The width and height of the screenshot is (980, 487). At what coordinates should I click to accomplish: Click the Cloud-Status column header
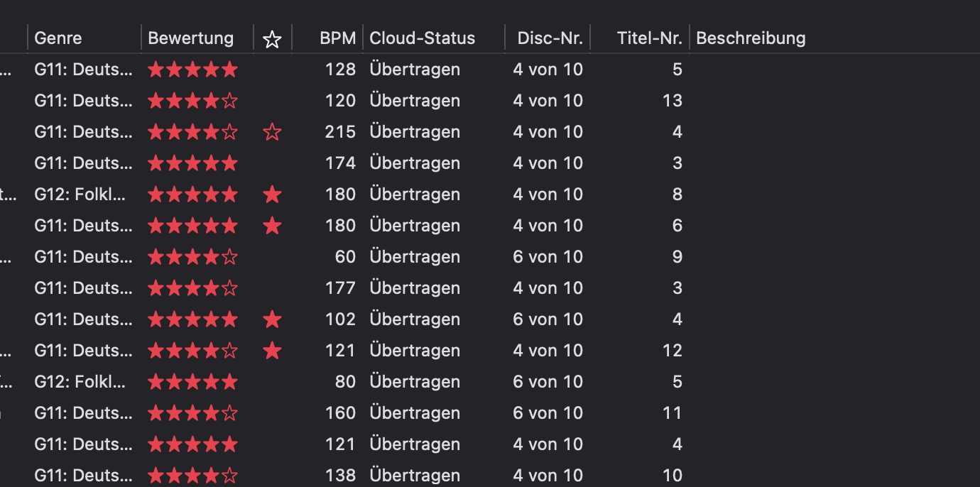(x=422, y=38)
